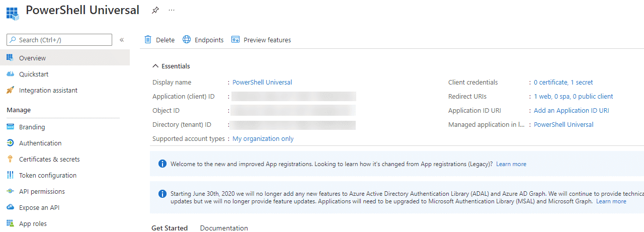Click the Authentication icon
Image resolution: width=644 pixels, height=232 pixels.
[x=10, y=143]
